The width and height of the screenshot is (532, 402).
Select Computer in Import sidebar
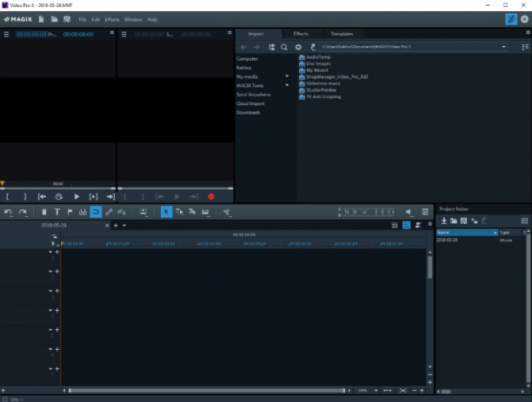247,59
